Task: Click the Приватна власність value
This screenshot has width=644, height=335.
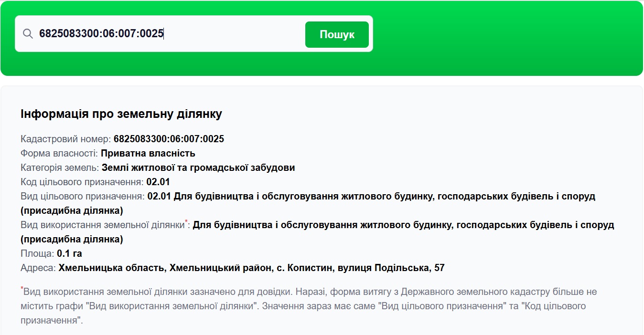Action: coord(148,154)
